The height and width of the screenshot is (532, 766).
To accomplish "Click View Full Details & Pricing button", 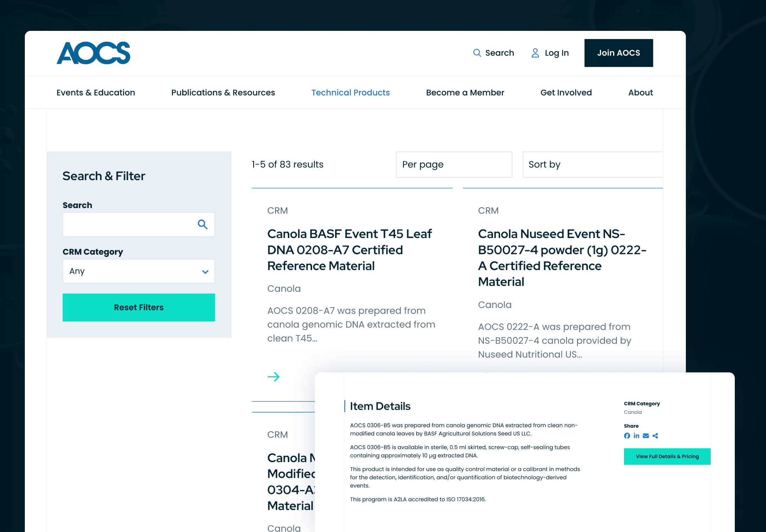I will pos(667,456).
